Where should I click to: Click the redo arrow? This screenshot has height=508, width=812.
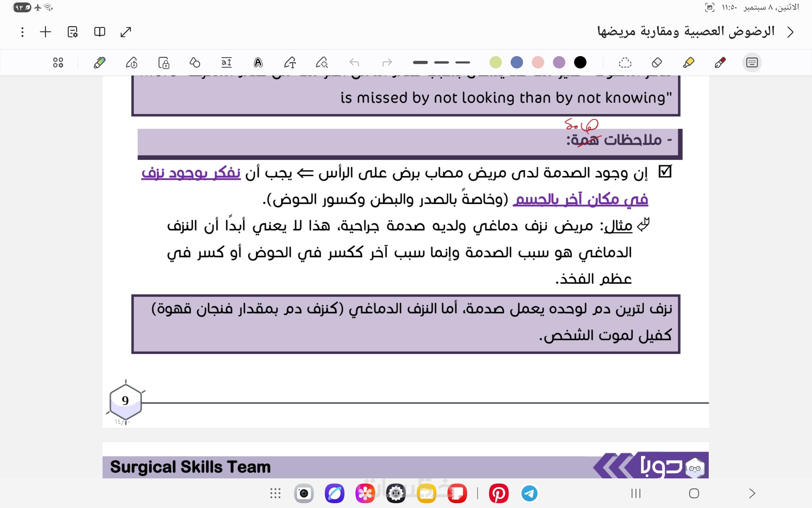click(x=387, y=63)
